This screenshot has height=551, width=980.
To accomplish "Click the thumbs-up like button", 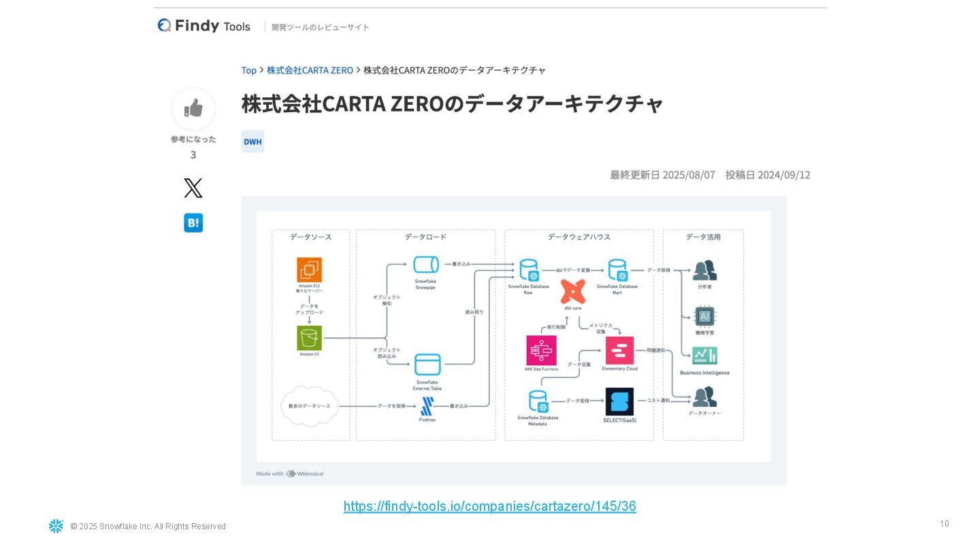I will (193, 108).
